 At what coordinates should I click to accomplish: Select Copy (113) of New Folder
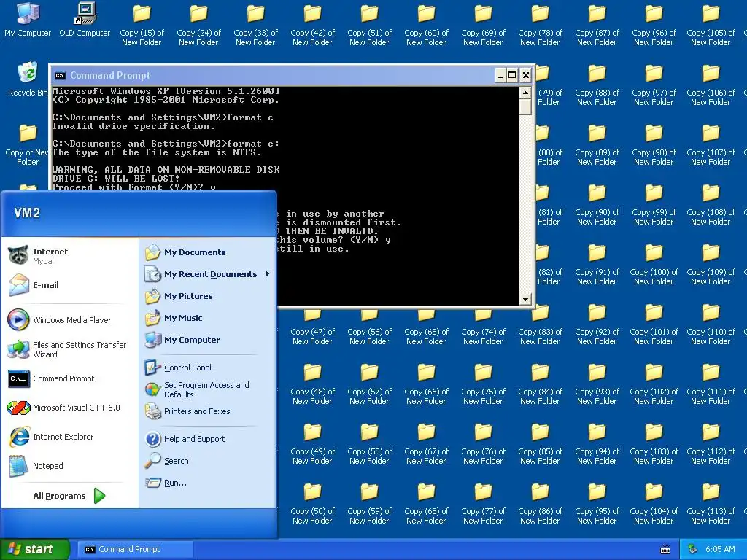point(711,503)
